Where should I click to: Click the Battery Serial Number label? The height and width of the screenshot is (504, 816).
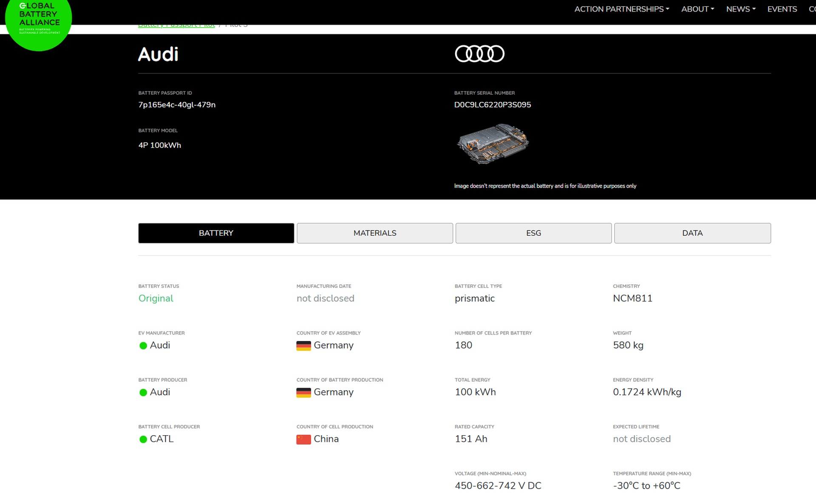484,93
